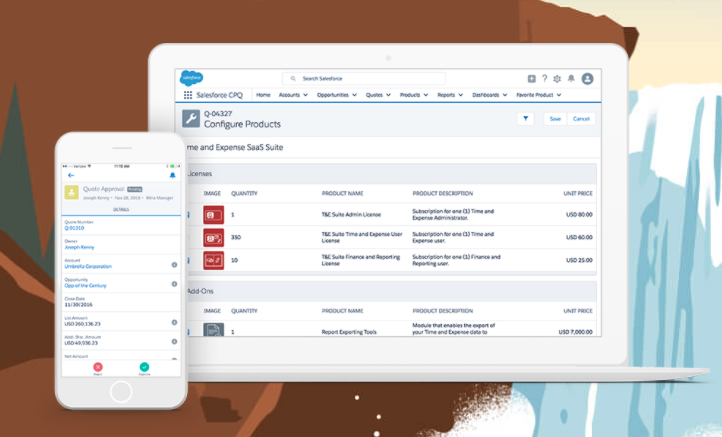
Task: Tap the info icon beside Opp of the Century
Action: tap(174, 284)
